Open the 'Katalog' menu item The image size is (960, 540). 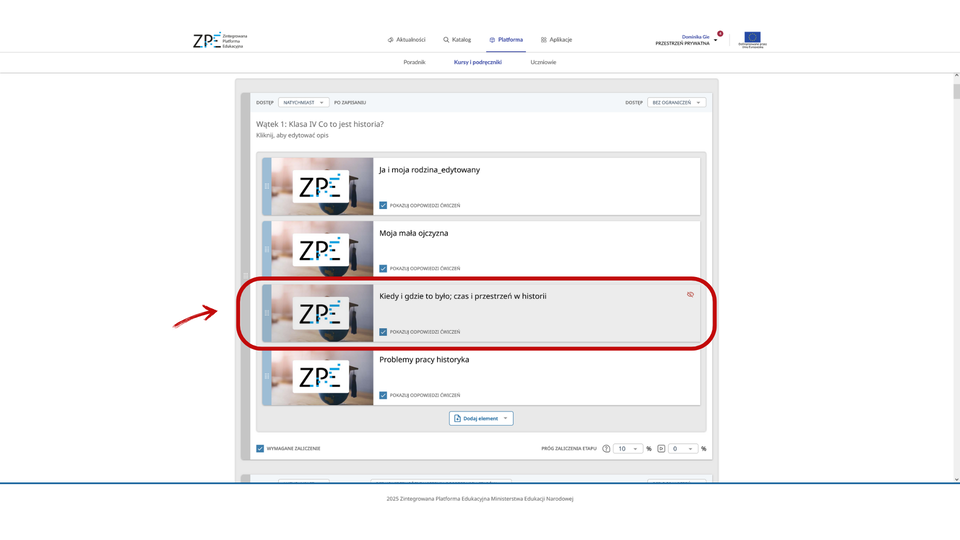pos(457,40)
